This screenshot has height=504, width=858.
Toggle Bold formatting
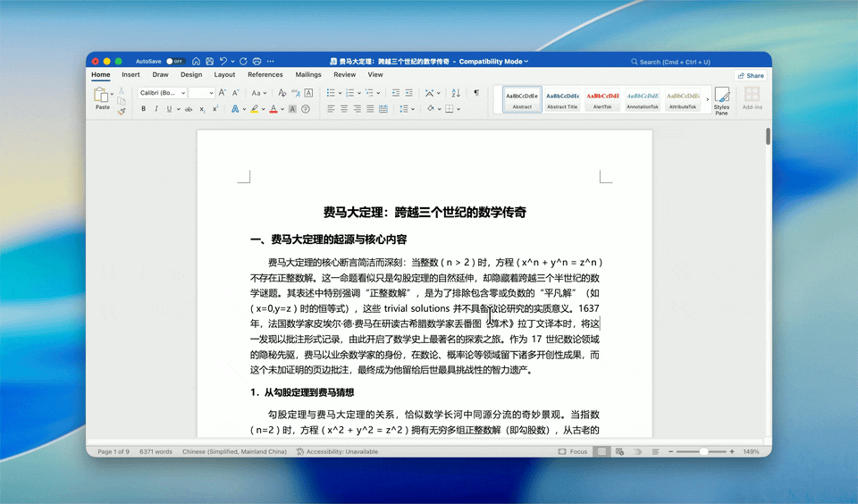point(143,109)
